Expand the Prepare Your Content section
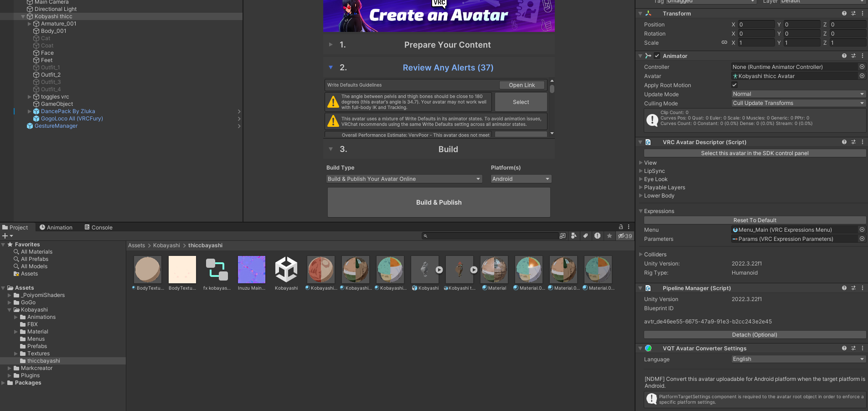The image size is (868, 411). [x=331, y=45]
